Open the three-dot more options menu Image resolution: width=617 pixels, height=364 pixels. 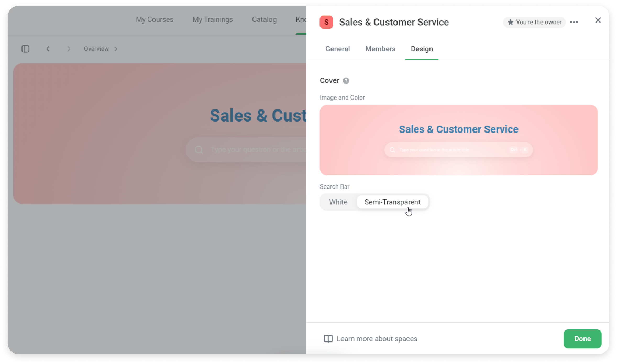tap(574, 22)
